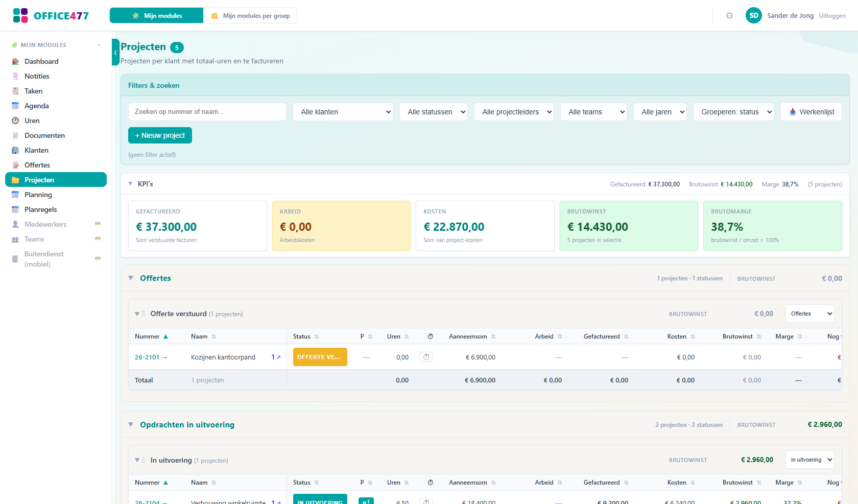Open the Alle klanten dropdown
Screen dimensions: 858x504
pyautogui.click(x=343, y=112)
